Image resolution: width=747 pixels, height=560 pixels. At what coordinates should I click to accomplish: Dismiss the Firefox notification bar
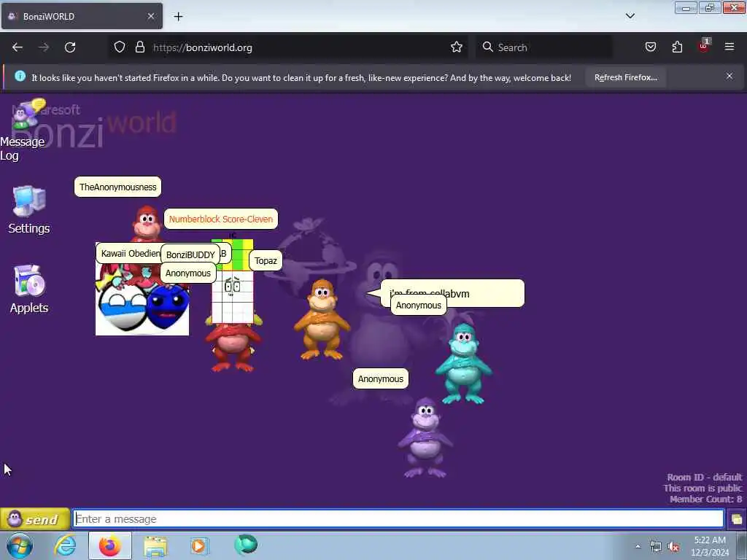click(x=729, y=76)
